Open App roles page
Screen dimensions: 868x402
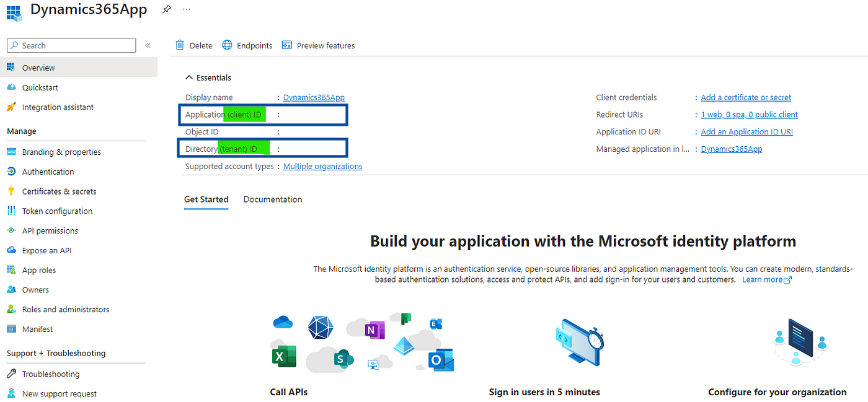[x=39, y=270]
